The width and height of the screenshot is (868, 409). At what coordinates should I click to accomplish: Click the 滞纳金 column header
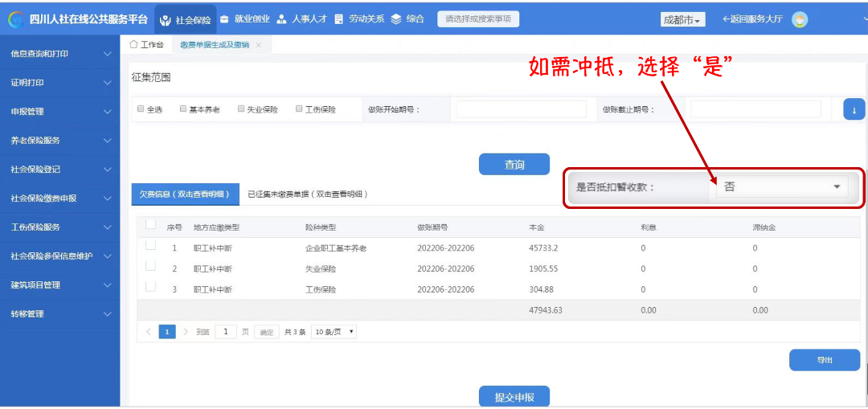coord(763,227)
